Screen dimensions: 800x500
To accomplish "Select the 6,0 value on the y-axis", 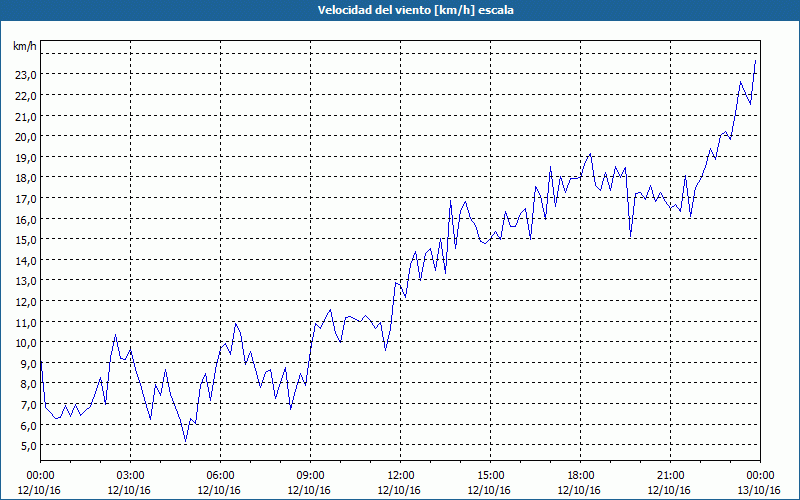I will coord(29,426).
